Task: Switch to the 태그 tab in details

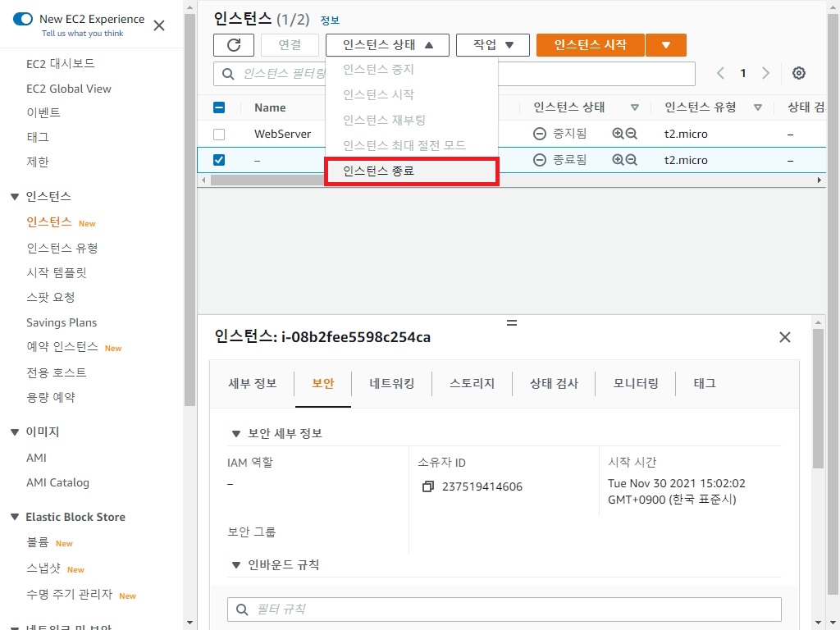Action: [705, 384]
